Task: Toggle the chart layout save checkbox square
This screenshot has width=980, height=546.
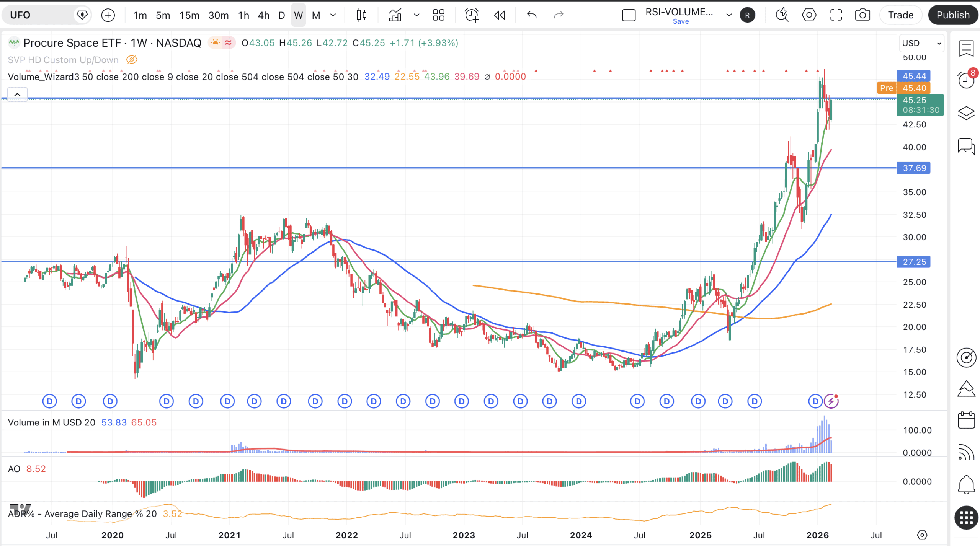Action: (629, 15)
